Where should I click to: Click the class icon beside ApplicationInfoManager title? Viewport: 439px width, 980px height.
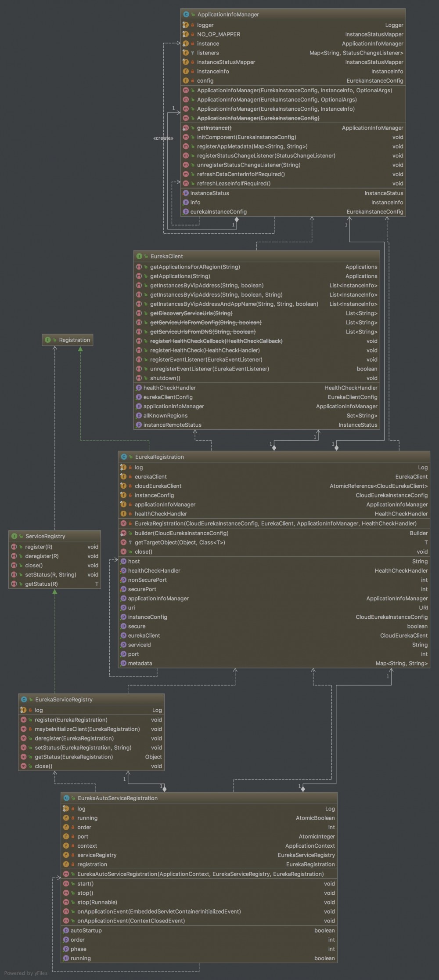click(x=186, y=15)
